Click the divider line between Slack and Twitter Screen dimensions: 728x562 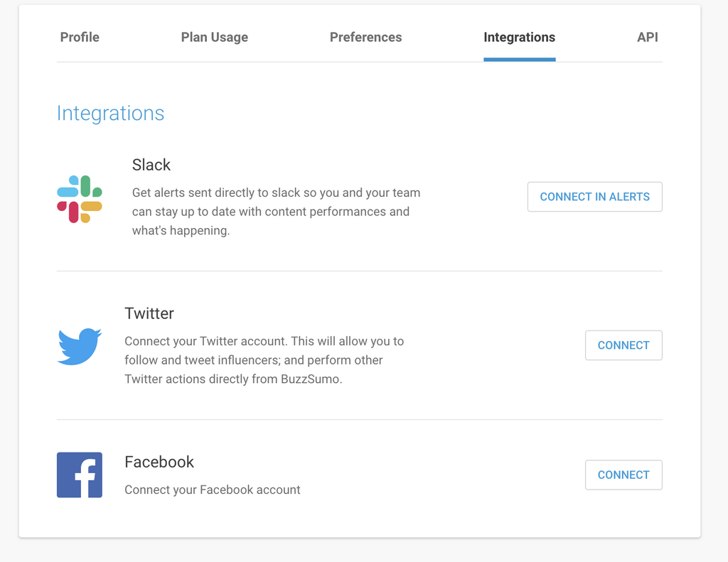(x=359, y=271)
